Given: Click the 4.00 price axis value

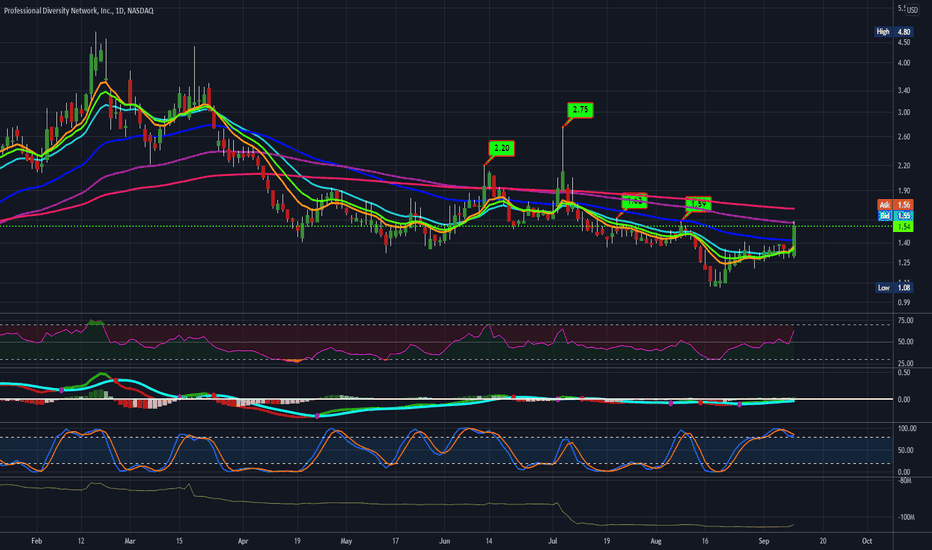Looking at the screenshot, I should click(x=904, y=63).
